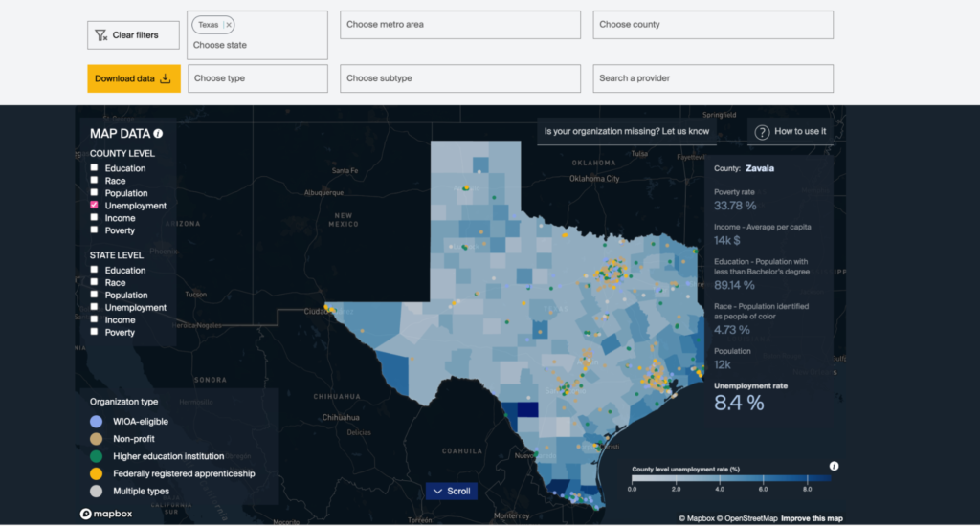This screenshot has height=526, width=980.
Task: Click Improve this map link
Action: point(812,518)
